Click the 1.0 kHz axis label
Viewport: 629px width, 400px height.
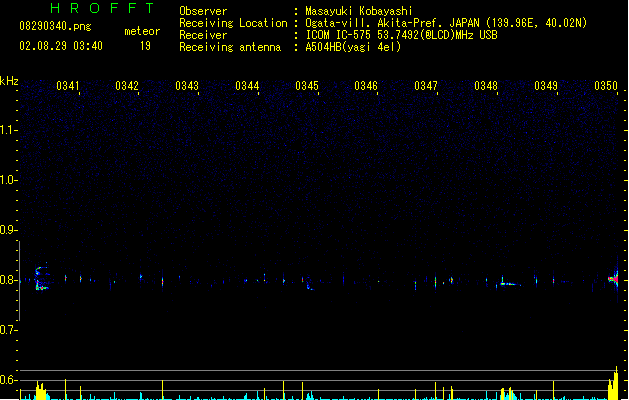pyautogui.click(x=8, y=180)
